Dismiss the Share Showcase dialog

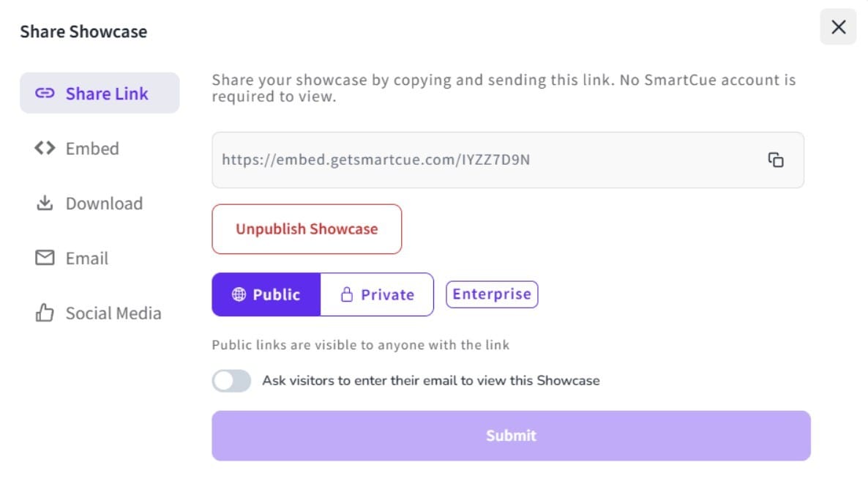click(x=837, y=27)
